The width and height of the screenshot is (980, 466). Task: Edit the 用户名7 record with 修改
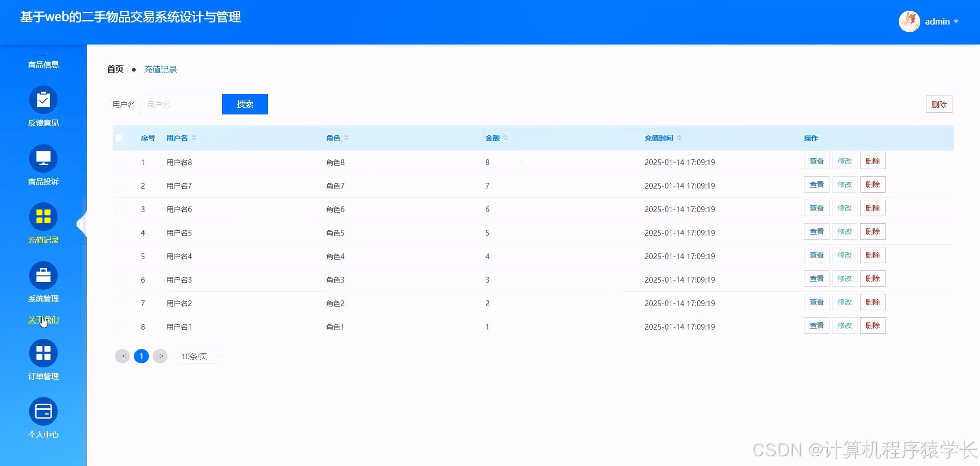click(844, 184)
